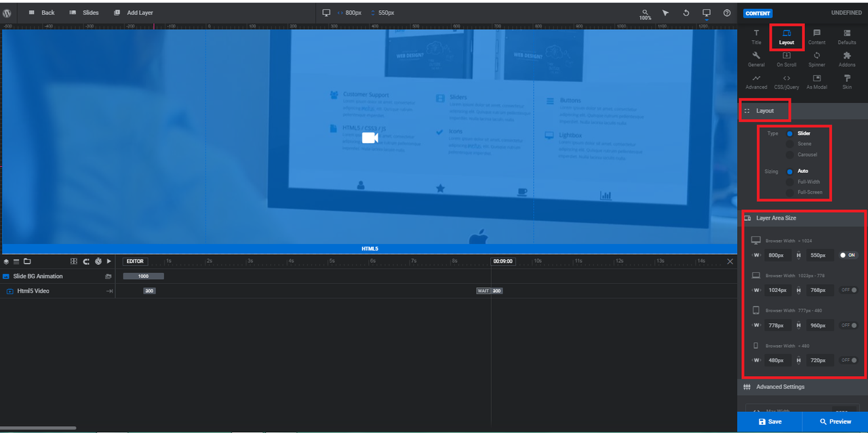Open the Slides menu
Screen dimensions: 868x433
pyautogui.click(x=84, y=13)
